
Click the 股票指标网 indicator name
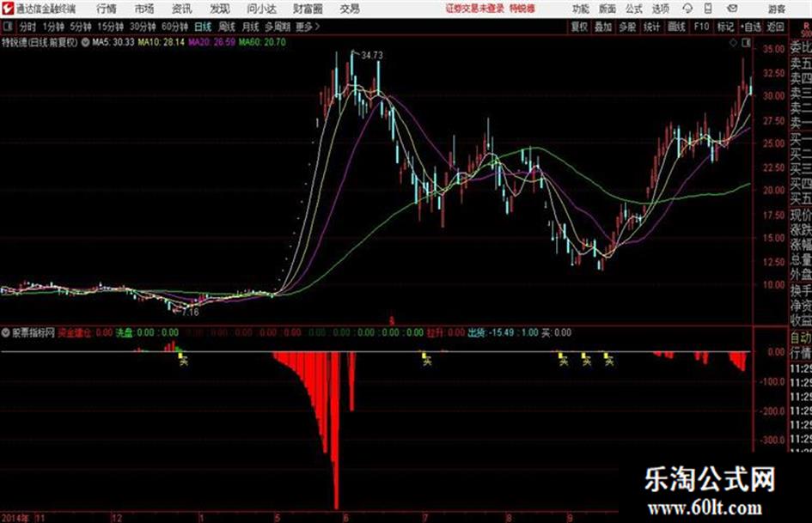pyautogui.click(x=34, y=332)
